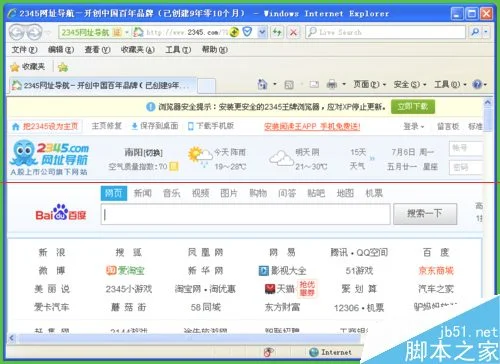Image resolution: width=500 pixels, height=364 pixels.
Task: Open the red 京东商城 link
Action: [436, 270]
